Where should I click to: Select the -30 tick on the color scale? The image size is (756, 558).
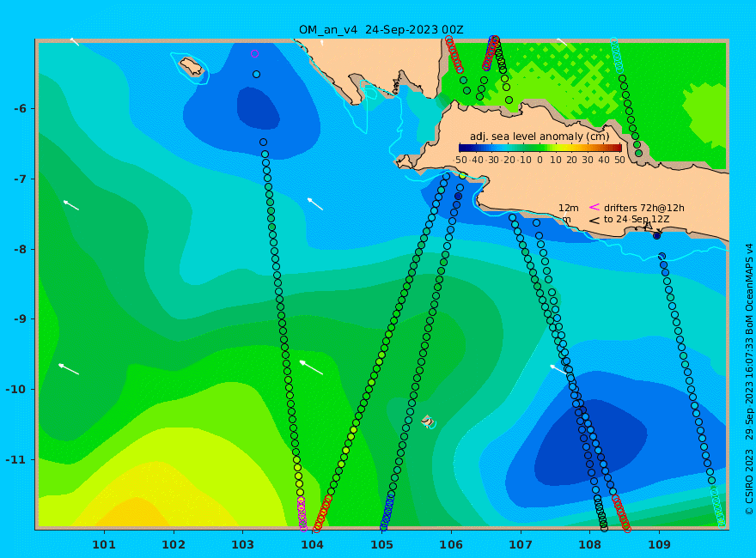click(x=491, y=160)
